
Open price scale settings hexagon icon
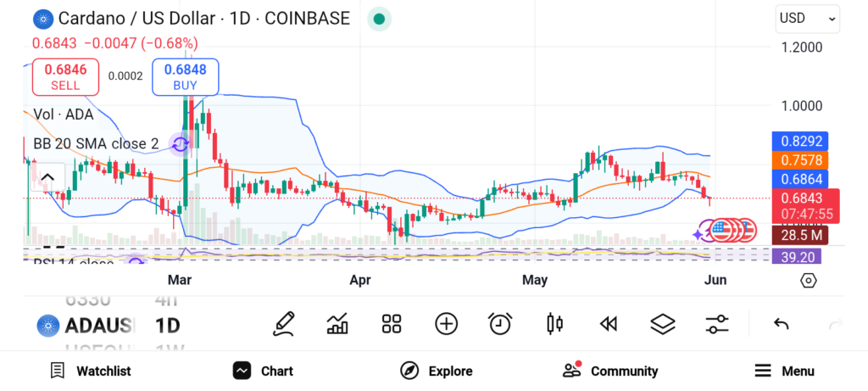tap(809, 281)
